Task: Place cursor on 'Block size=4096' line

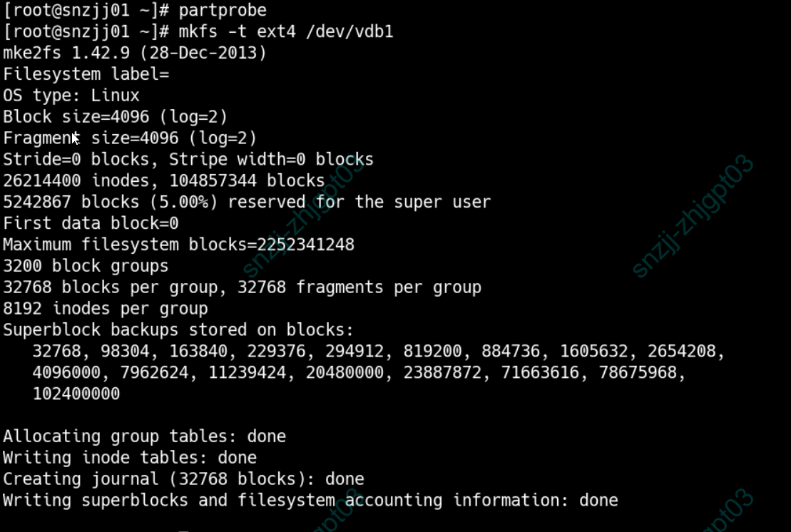Action: [x=116, y=116]
